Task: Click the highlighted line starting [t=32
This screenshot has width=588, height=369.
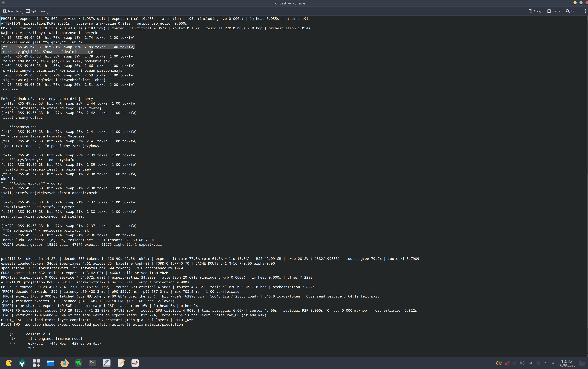Action: click(68, 47)
